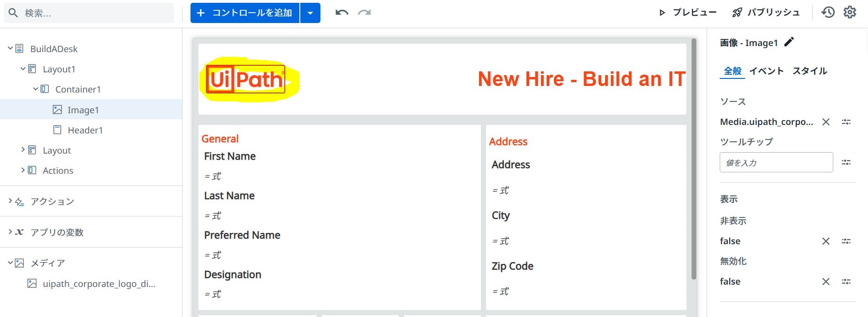Click the Layout1 layout icon
The height and width of the screenshot is (317, 868).
click(x=32, y=69)
